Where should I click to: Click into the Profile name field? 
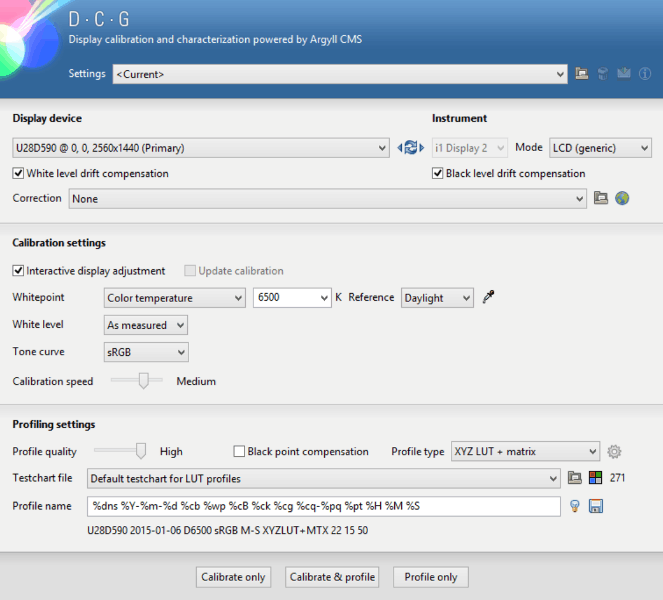pyautogui.click(x=324, y=506)
